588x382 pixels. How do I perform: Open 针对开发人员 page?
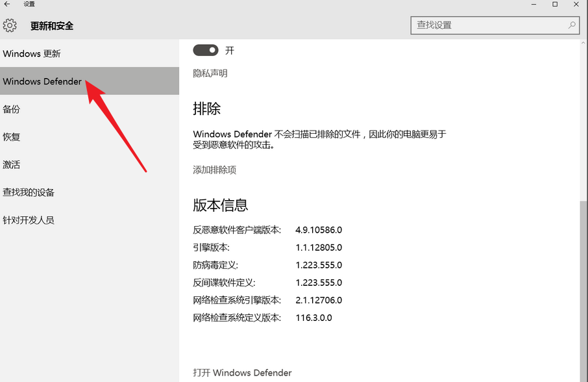90,220
